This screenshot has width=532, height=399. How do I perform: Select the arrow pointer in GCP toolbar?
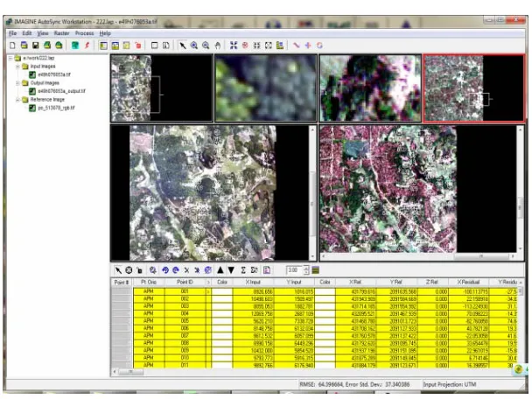click(118, 270)
